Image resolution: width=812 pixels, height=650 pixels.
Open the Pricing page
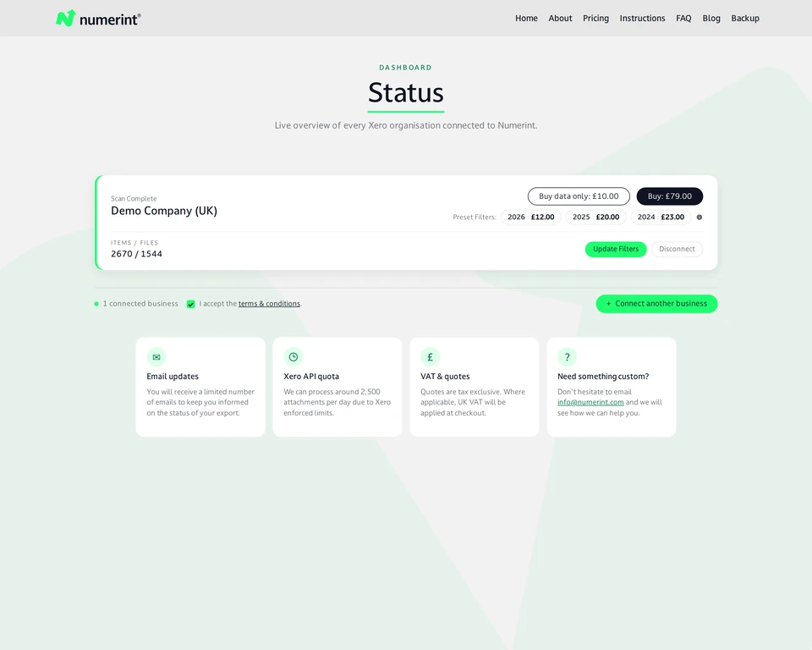pyautogui.click(x=595, y=18)
